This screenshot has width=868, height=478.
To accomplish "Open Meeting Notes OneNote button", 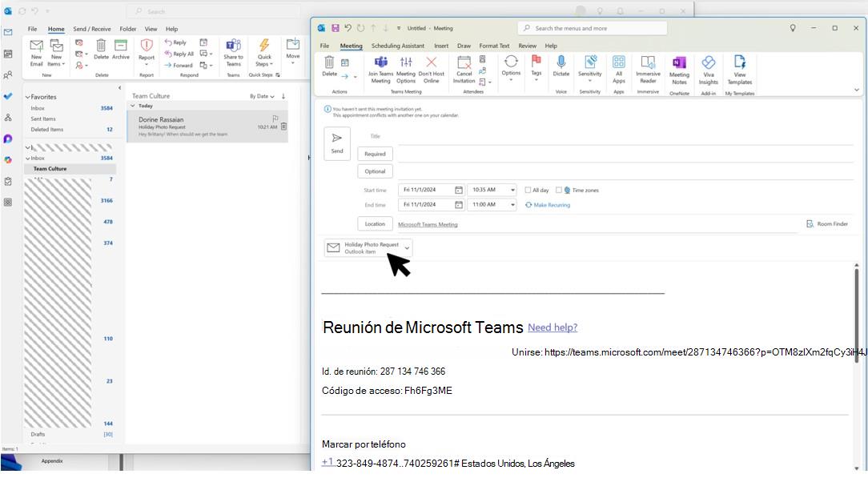I will [679, 70].
